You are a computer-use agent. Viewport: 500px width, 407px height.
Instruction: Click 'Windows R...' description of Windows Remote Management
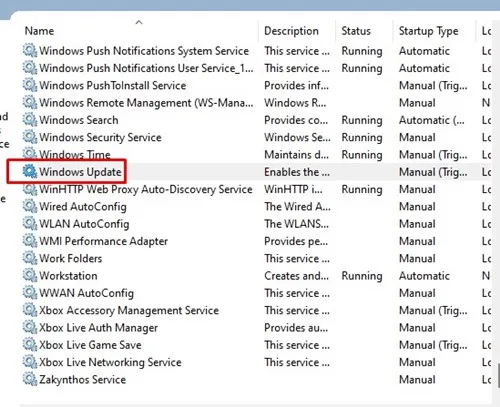pos(295,103)
